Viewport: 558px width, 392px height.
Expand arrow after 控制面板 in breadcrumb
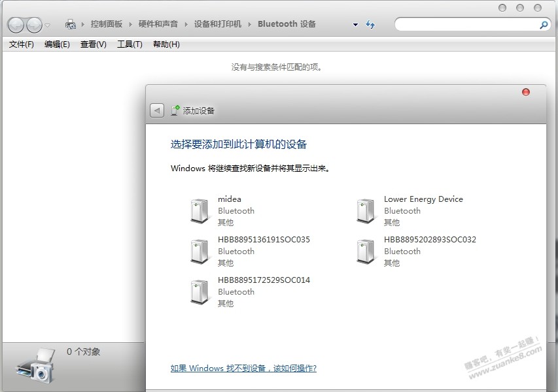(x=130, y=24)
